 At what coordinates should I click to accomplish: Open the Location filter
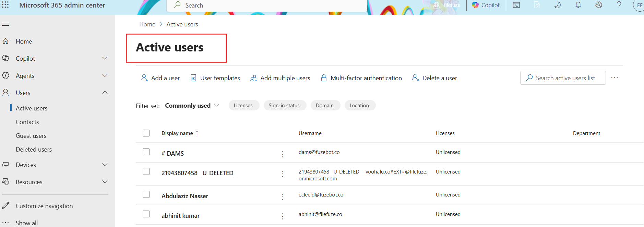click(359, 106)
